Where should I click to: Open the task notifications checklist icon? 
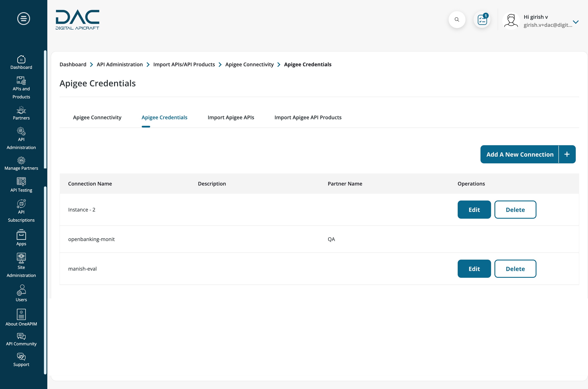click(482, 20)
